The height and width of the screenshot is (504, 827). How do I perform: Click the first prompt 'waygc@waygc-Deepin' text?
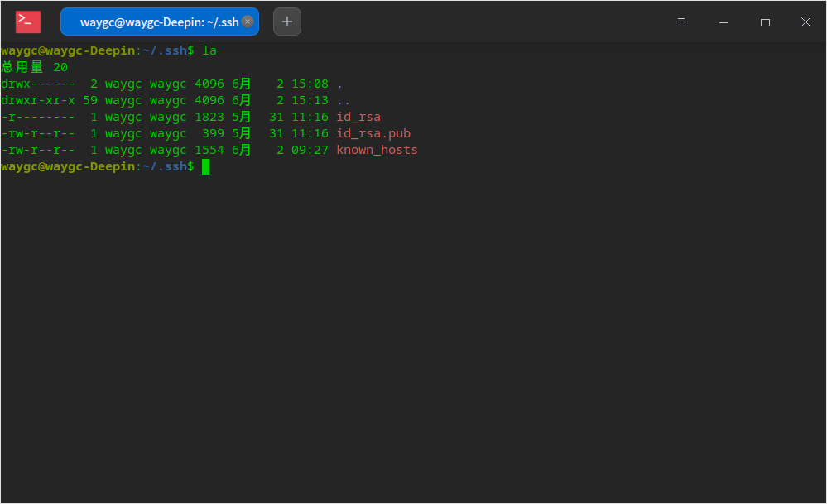click(x=68, y=50)
